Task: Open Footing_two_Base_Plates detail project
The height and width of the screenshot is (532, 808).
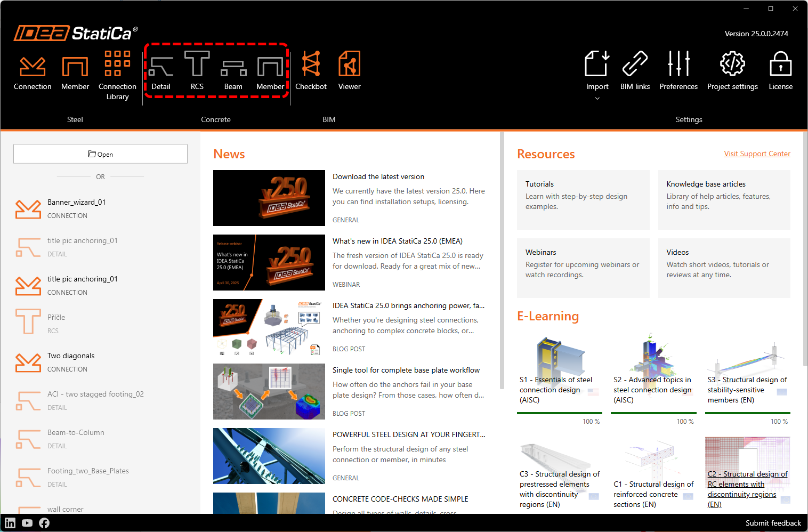Action: point(100,478)
